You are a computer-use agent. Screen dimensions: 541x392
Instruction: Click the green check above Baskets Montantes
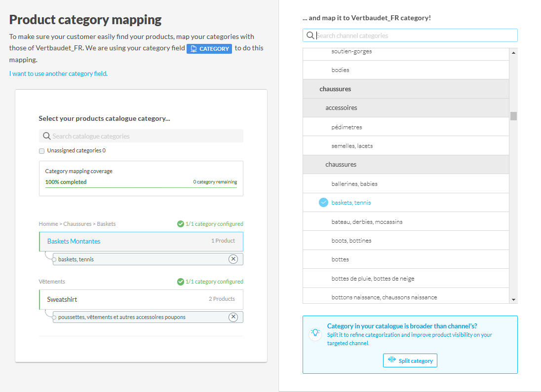[x=181, y=224]
